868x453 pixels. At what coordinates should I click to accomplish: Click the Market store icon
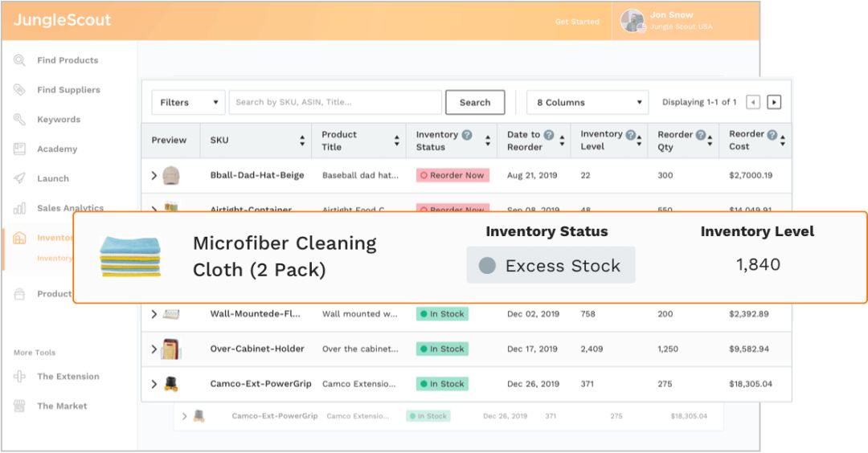click(x=19, y=406)
